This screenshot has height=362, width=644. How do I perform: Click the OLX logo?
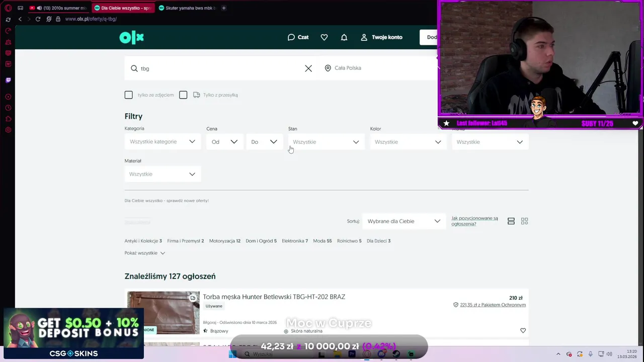pos(131,37)
